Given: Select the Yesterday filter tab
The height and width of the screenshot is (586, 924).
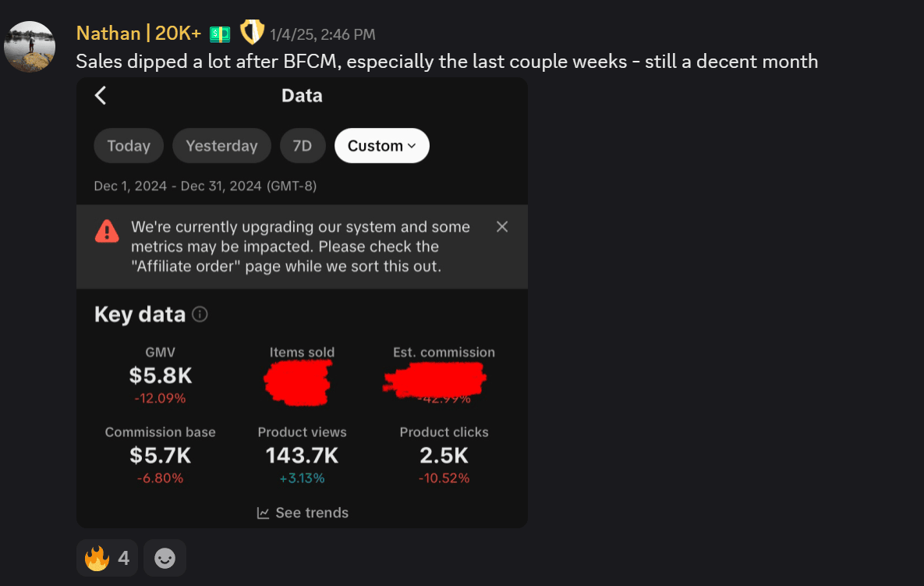Looking at the screenshot, I should pyautogui.click(x=221, y=146).
